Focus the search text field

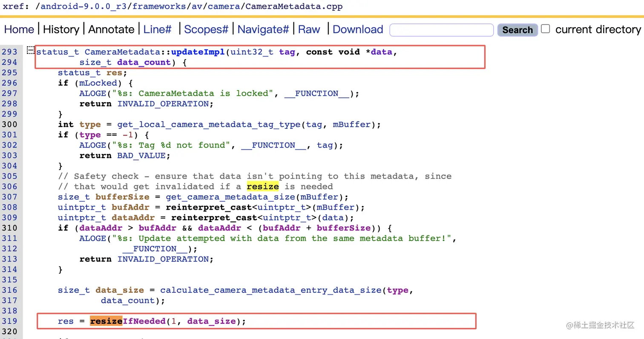click(441, 30)
